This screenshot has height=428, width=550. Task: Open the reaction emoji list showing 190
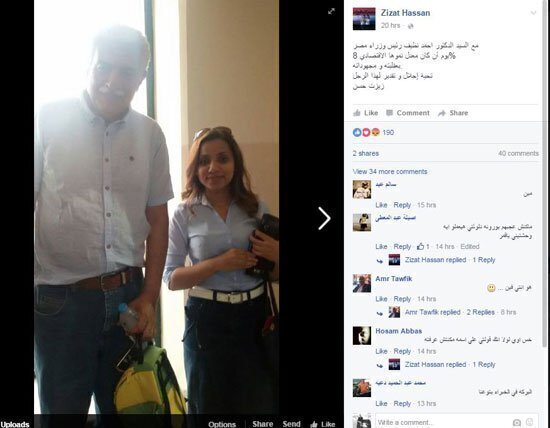pyautogui.click(x=373, y=132)
